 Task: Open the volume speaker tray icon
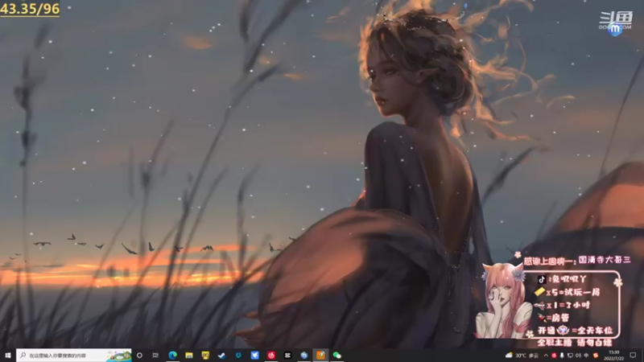[x=578, y=356]
